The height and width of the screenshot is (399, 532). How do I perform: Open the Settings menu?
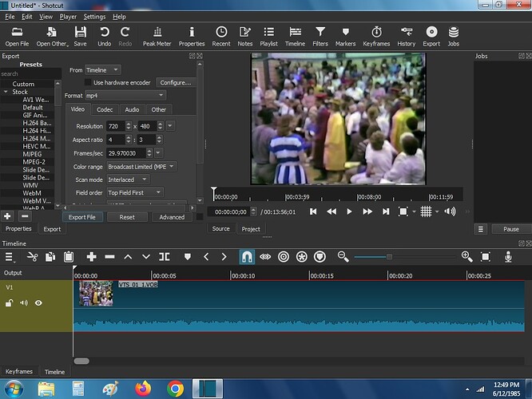point(94,17)
